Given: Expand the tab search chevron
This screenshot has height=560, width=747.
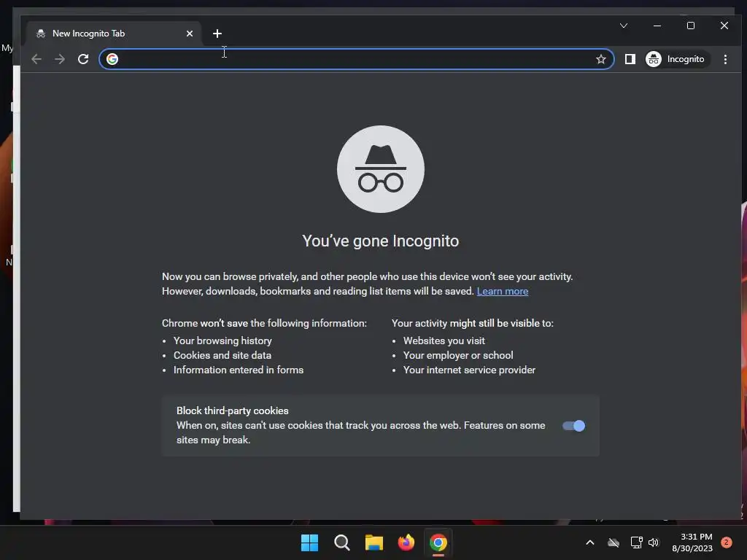Looking at the screenshot, I should coord(624,26).
